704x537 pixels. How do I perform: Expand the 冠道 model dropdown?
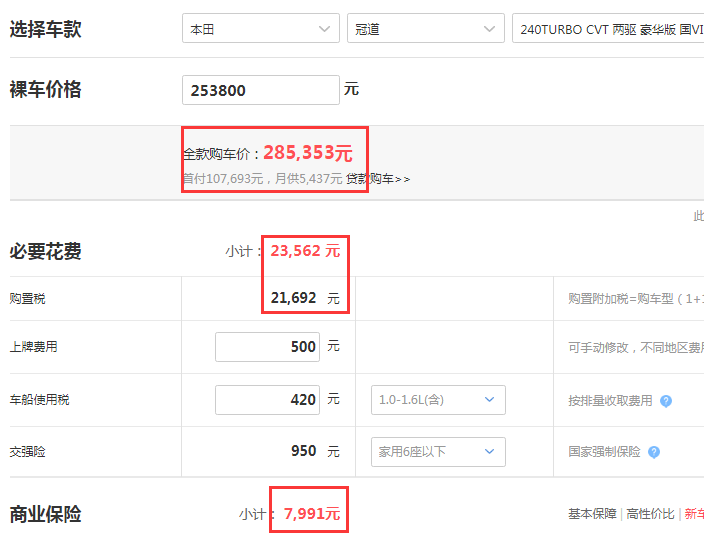[x=426, y=28]
